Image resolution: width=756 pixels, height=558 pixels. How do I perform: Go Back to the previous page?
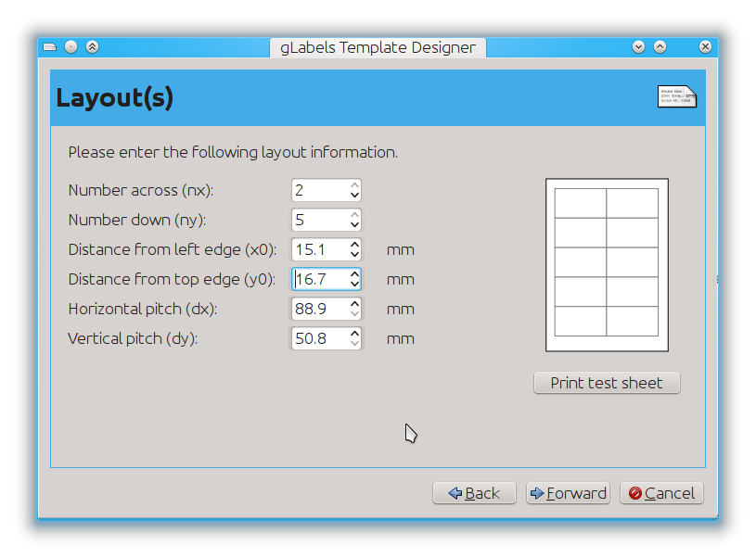[x=474, y=493]
